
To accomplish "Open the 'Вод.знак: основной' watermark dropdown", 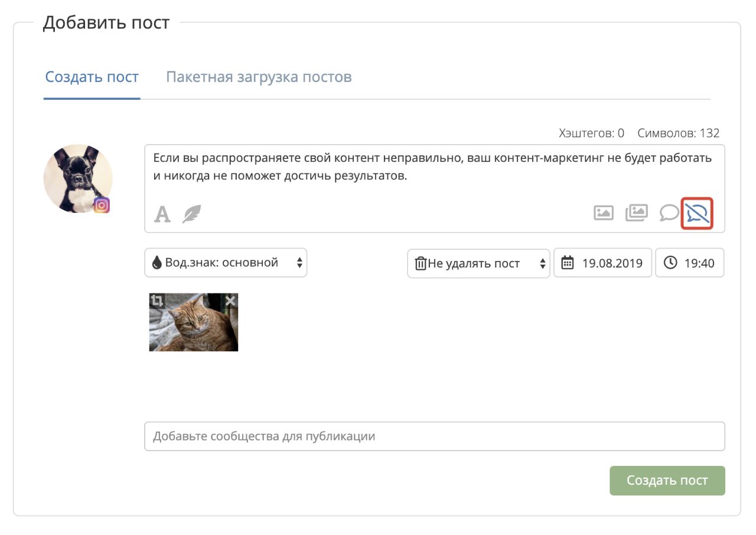I will tap(226, 263).
